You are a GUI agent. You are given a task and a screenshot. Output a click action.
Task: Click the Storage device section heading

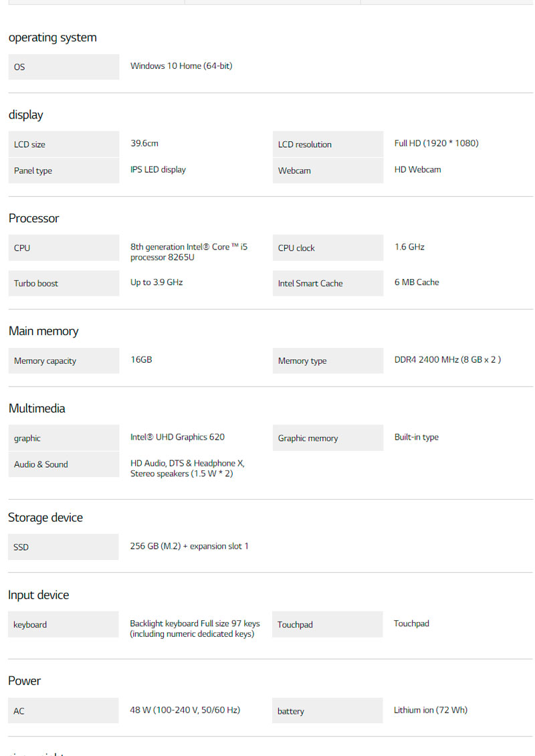(45, 518)
